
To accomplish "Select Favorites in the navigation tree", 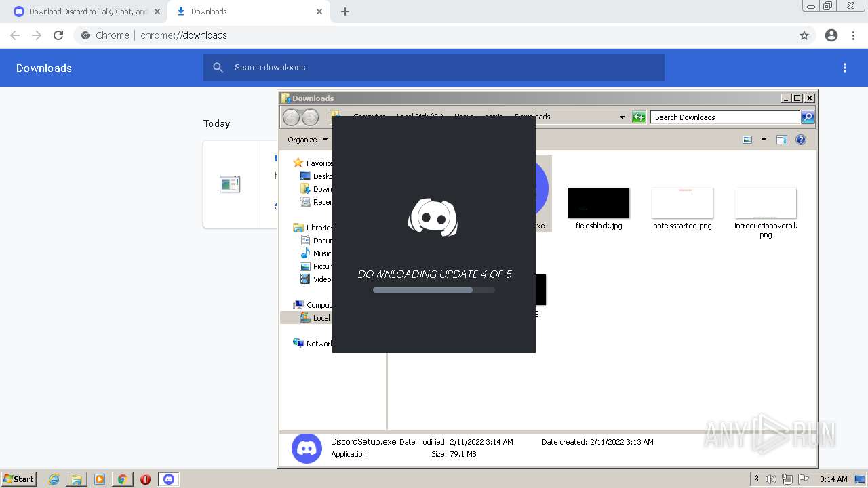I will point(313,163).
